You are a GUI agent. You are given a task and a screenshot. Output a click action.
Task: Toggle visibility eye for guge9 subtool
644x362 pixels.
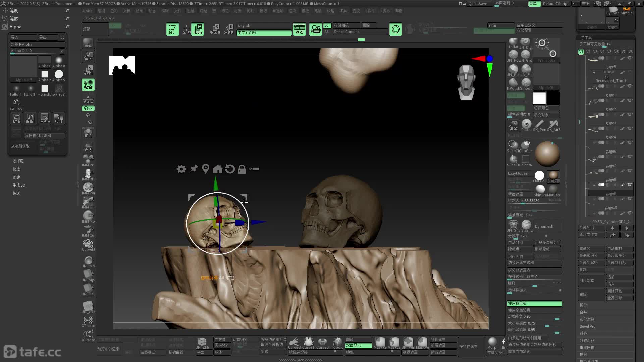(x=630, y=185)
